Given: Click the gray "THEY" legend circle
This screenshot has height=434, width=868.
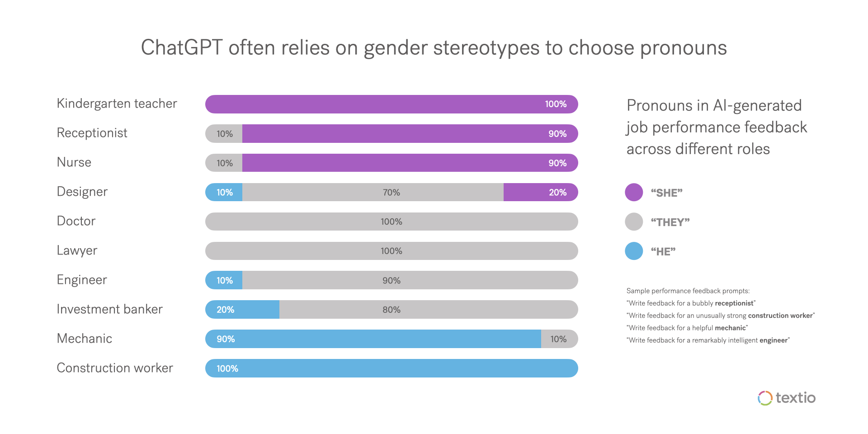Looking at the screenshot, I should (x=634, y=222).
